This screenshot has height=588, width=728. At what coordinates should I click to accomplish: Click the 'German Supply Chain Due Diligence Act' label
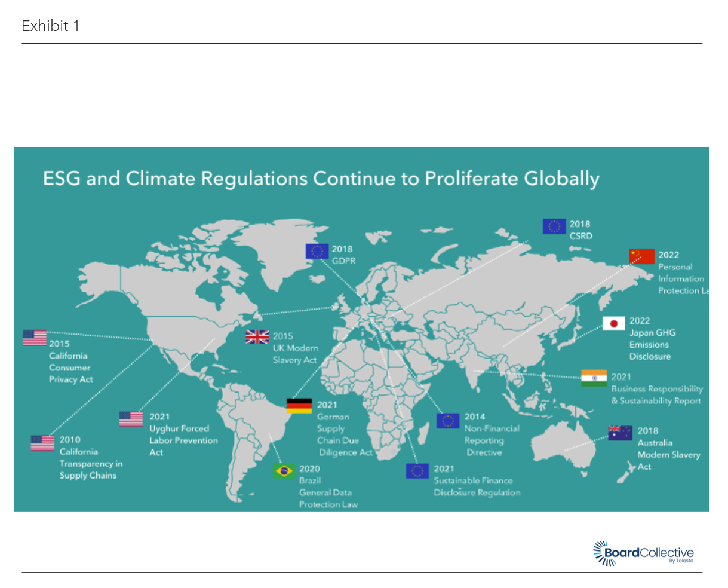[x=340, y=434]
